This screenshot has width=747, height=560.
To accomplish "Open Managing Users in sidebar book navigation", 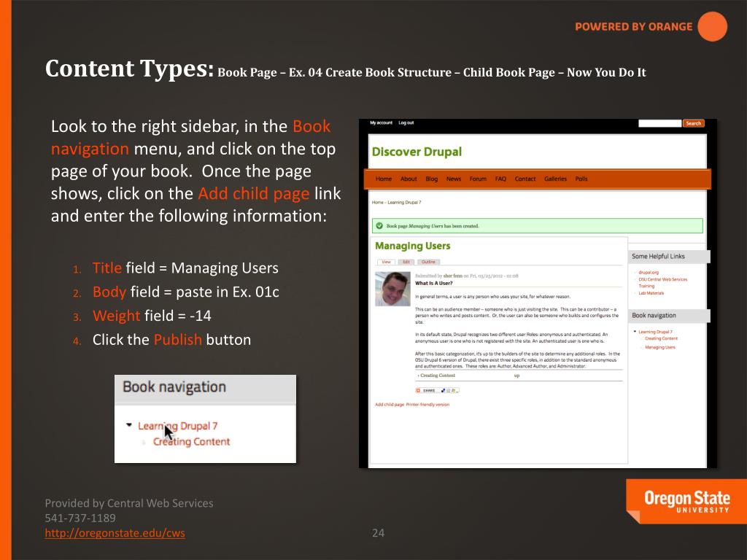I will [659, 347].
